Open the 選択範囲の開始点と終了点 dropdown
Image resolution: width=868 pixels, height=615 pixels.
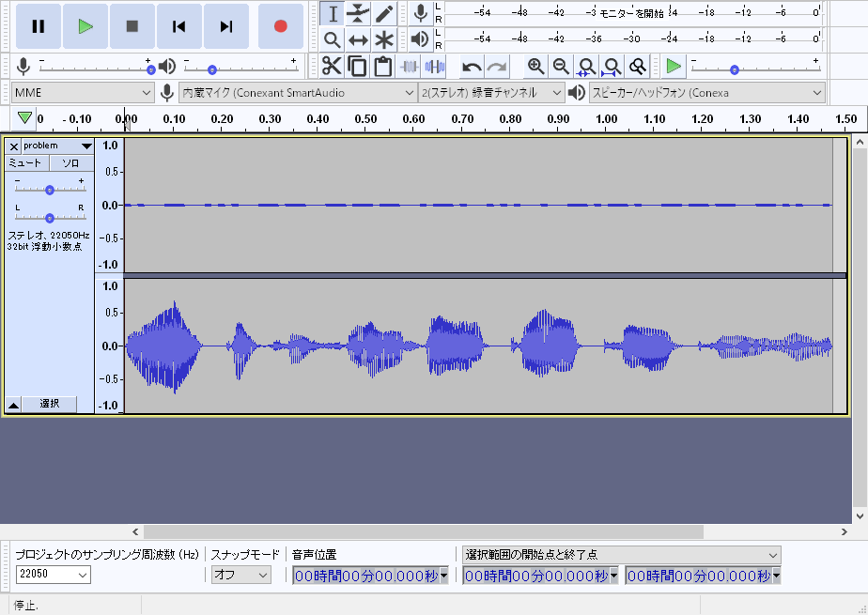[622, 555]
